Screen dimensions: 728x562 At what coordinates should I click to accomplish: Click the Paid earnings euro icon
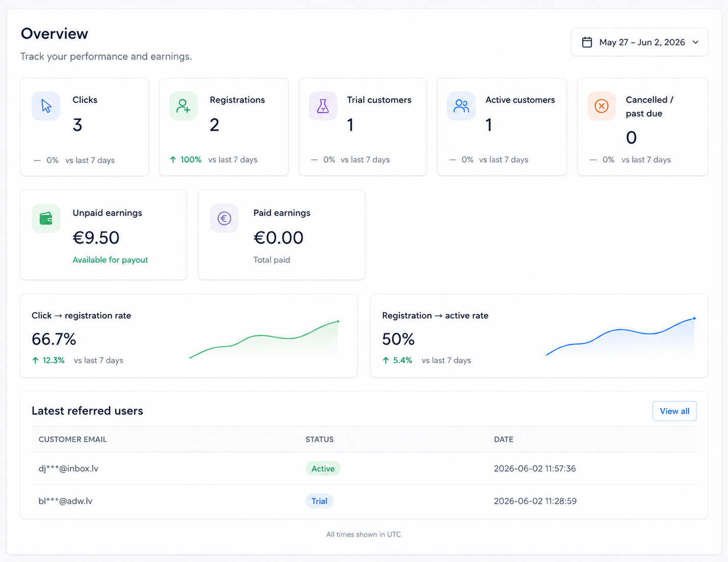(224, 218)
